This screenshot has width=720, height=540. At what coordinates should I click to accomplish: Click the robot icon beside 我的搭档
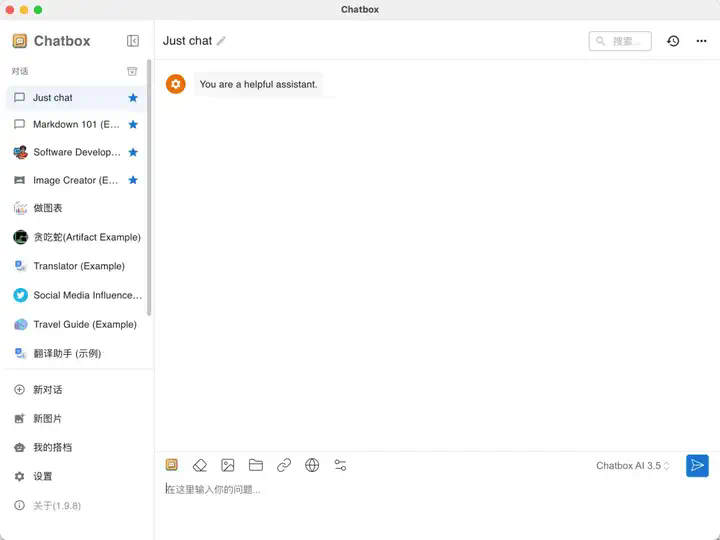coord(19,448)
